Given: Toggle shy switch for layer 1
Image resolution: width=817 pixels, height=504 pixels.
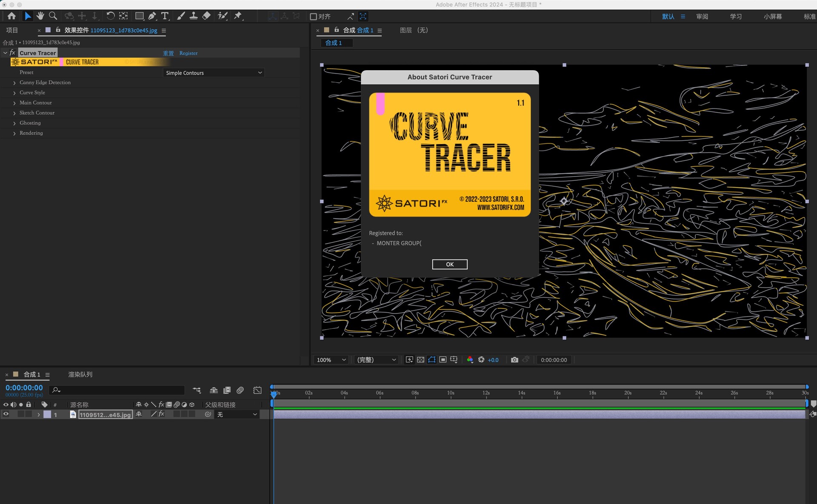Looking at the screenshot, I should point(139,414).
